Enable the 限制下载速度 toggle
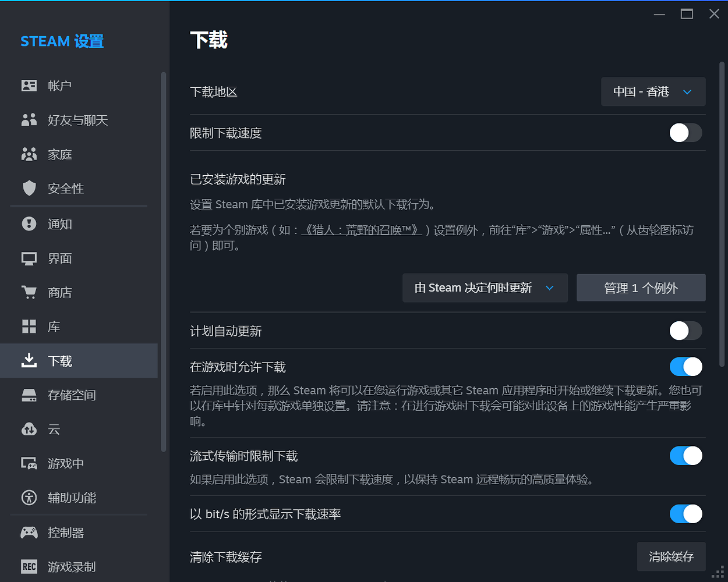The width and height of the screenshot is (728, 582). (685, 133)
